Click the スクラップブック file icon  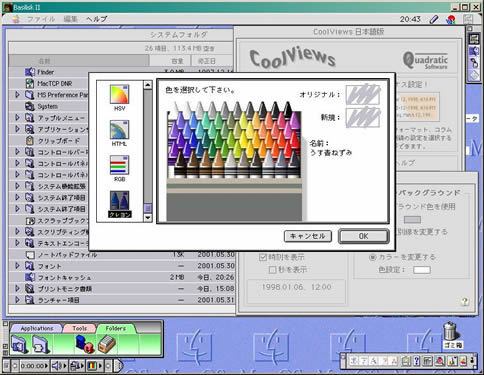[x=30, y=220]
